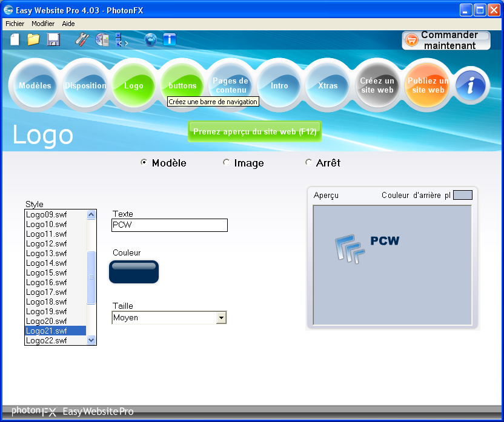
Task: Click the blue globe toolbar icon
Action: pyautogui.click(x=150, y=40)
